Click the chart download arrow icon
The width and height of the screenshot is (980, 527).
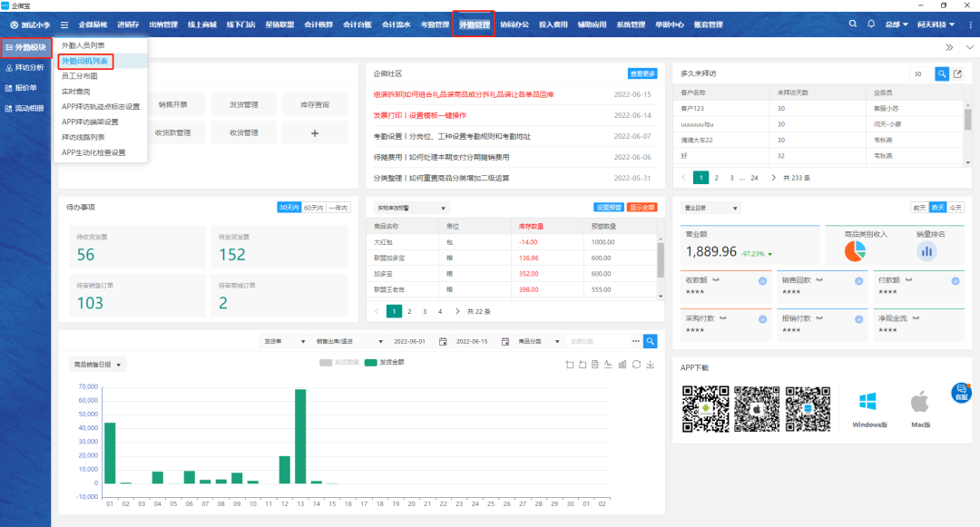pyautogui.click(x=650, y=365)
